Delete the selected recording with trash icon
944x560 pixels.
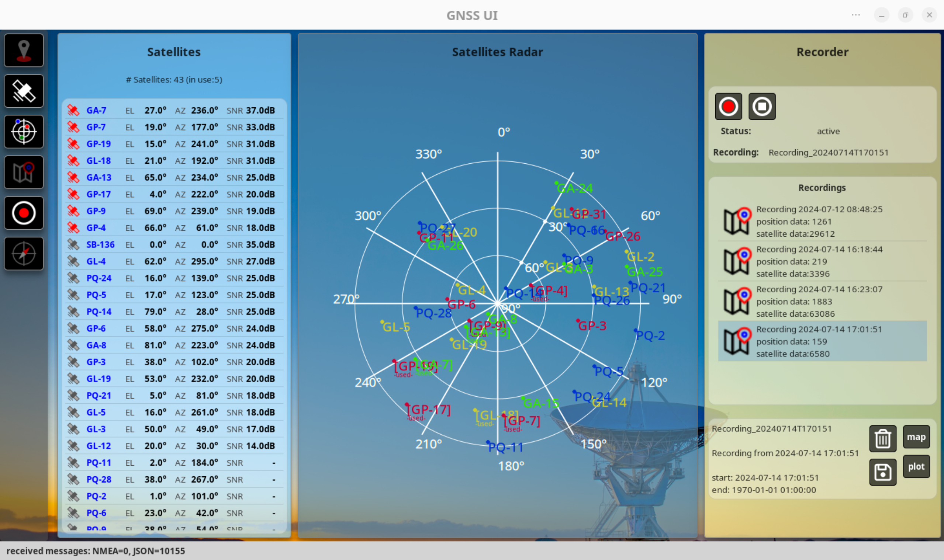pos(882,438)
